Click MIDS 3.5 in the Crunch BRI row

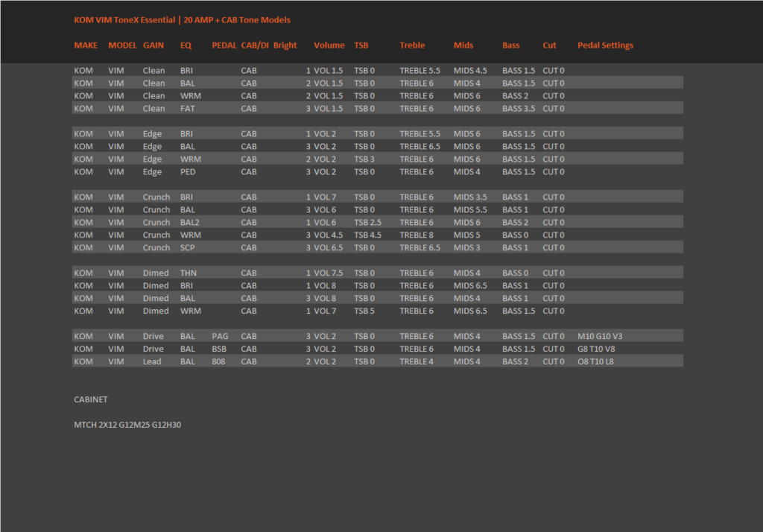pyautogui.click(x=470, y=197)
